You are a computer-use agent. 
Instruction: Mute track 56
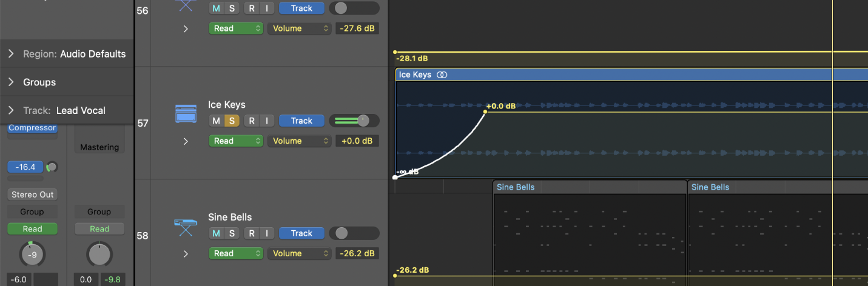pos(216,8)
